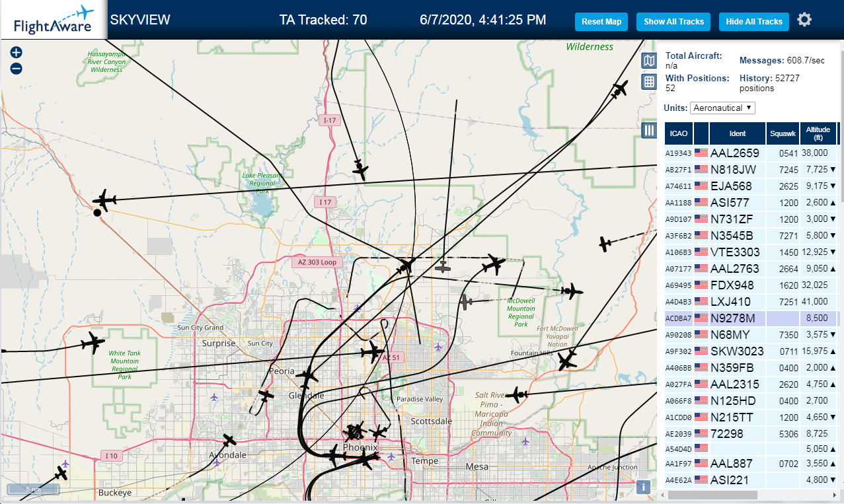Select aircraft icon near Buckeye

(x=61, y=473)
